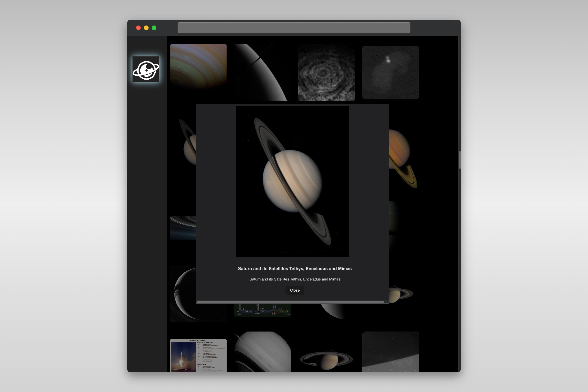Image resolution: width=588 pixels, height=392 pixels.
Task: Click the browser address bar
Action: 294,28
